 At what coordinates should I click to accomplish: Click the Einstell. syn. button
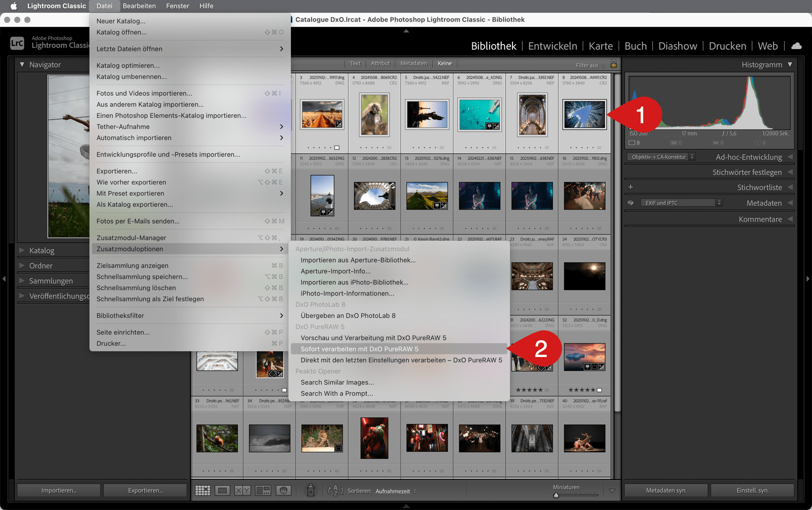tap(752, 491)
